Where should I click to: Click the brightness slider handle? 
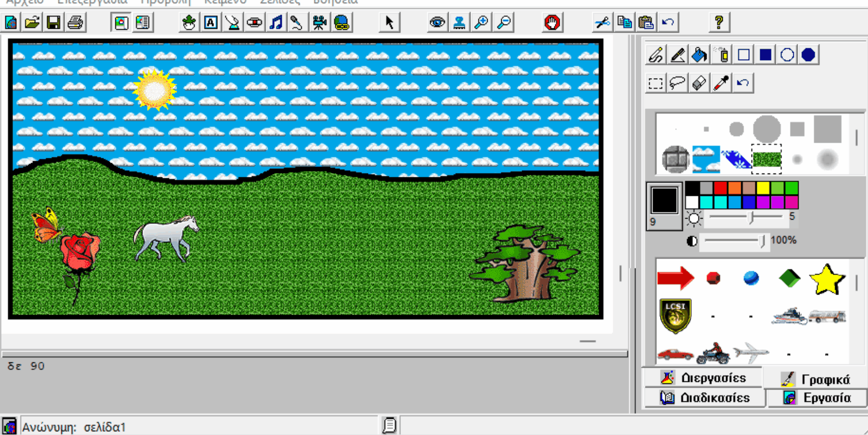752,217
